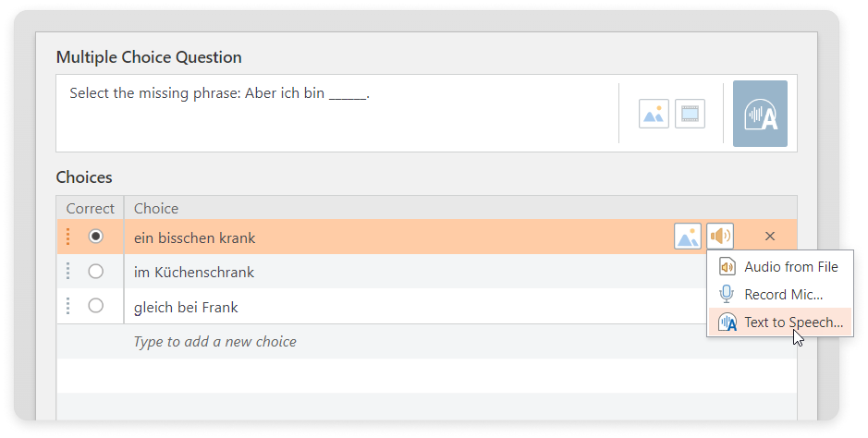Open the audio speaker icon on highlighted choice
The image size is (868, 438).
click(720, 237)
